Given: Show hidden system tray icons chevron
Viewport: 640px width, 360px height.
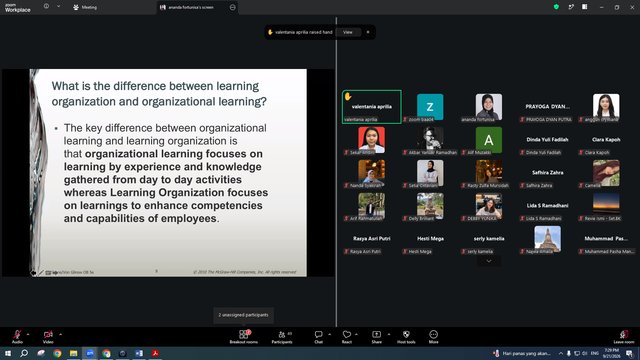Looking at the screenshot, I should tap(561, 353).
